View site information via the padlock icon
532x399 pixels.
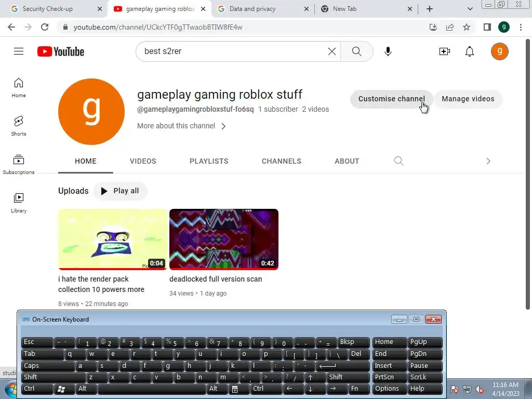(65, 27)
